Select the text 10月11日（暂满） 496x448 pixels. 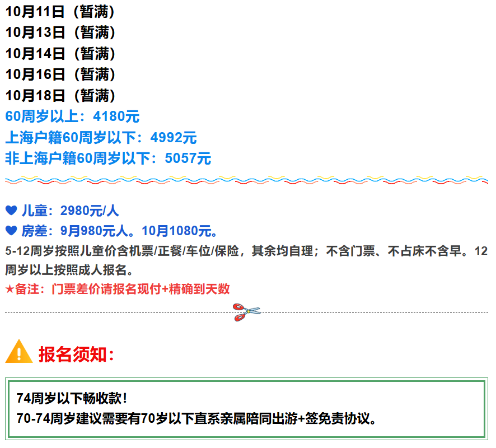(x=60, y=12)
